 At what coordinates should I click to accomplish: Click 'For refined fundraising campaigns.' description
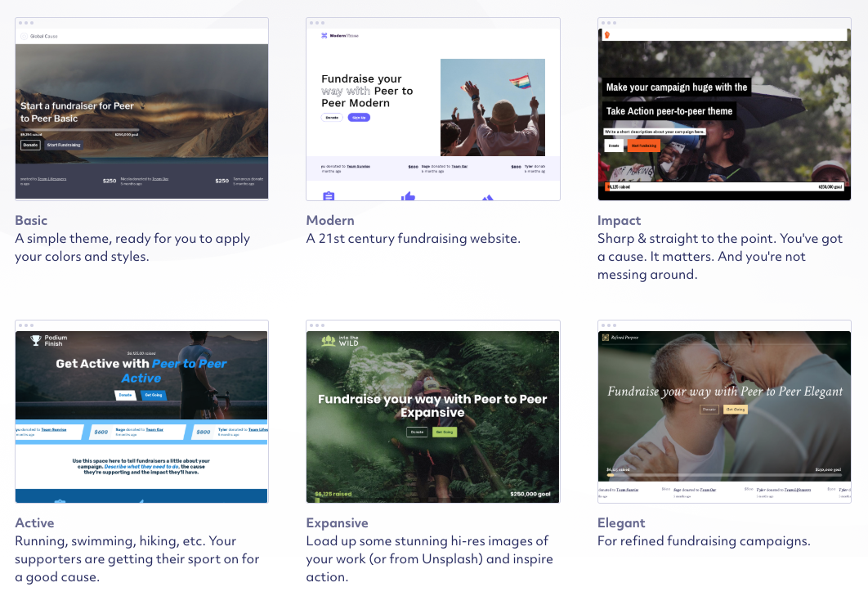pyautogui.click(x=704, y=541)
